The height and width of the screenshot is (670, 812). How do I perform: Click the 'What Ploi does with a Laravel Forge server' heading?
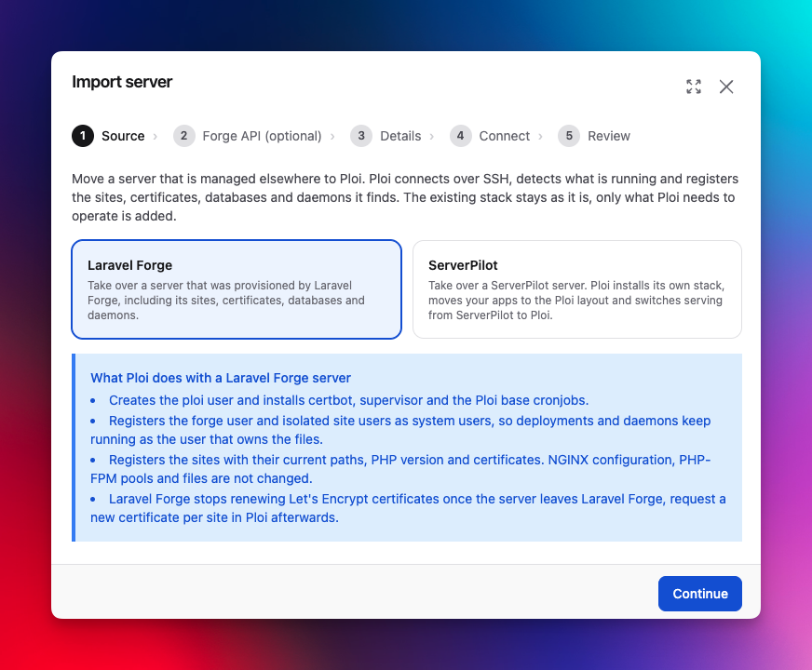(x=221, y=378)
